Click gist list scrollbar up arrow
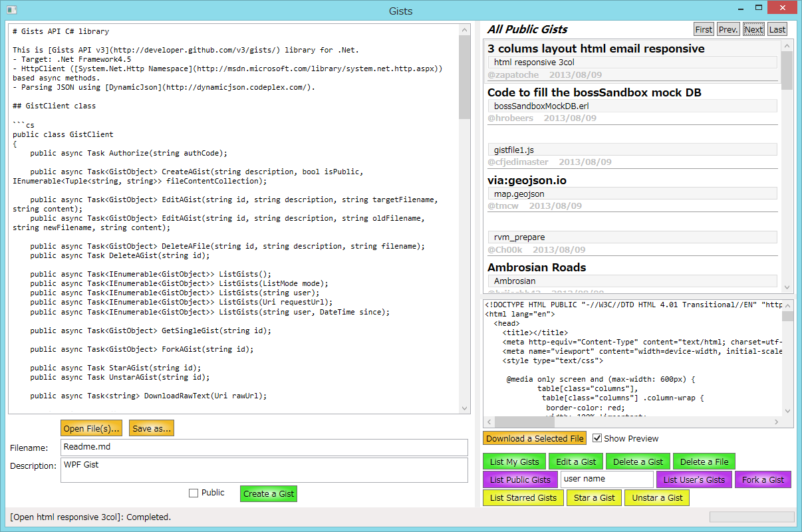The width and height of the screenshot is (802, 532). [787, 46]
